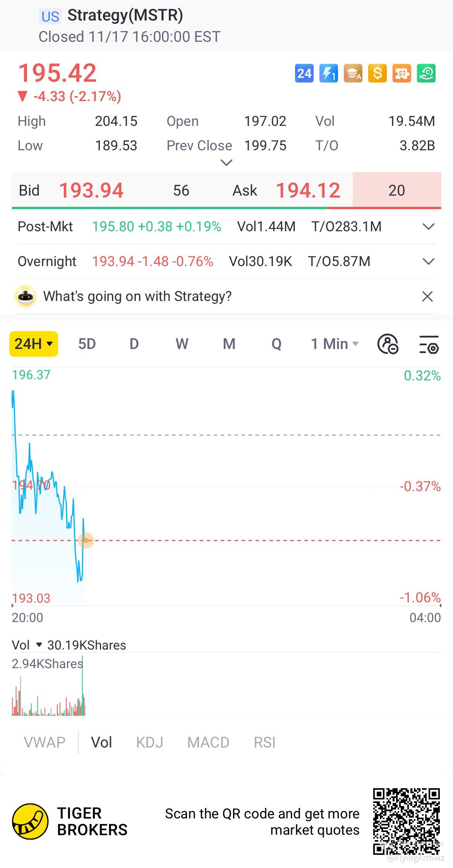Open the 24H timeframe dropdown
This screenshot has height=868, width=453.
34,344
